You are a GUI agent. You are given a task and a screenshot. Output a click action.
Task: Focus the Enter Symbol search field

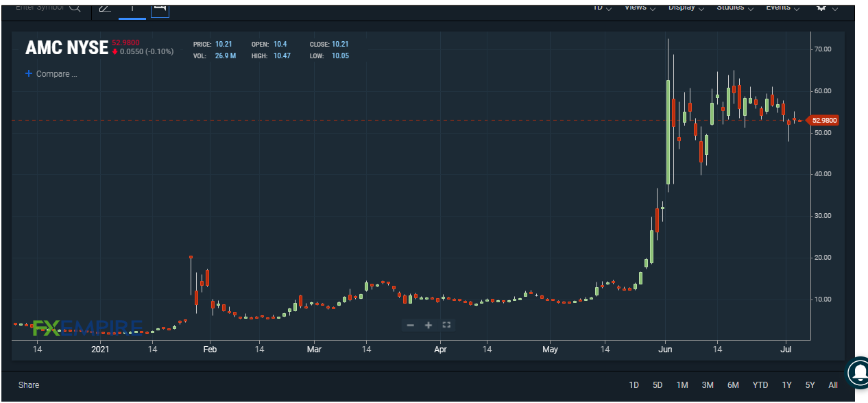(x=40, y=8)
